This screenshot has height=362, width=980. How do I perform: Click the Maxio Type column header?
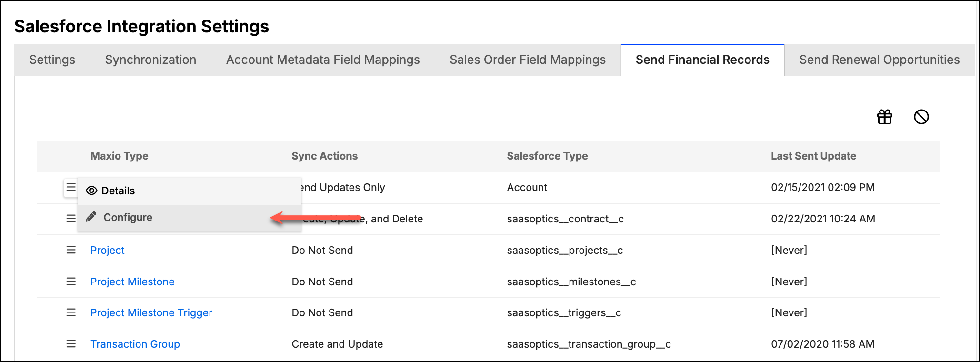(120, 156)
